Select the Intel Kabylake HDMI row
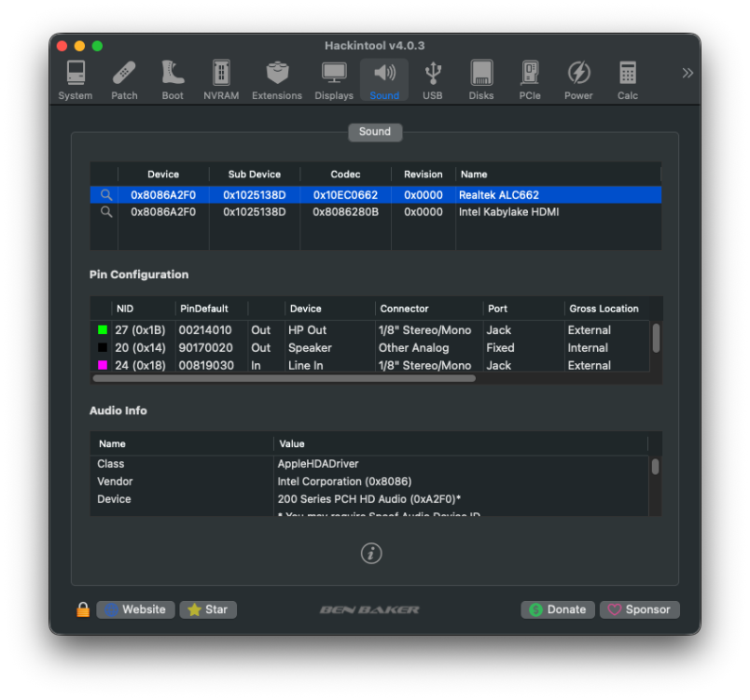The height and width of the screenshot is (700, 750). coord(376,212)
